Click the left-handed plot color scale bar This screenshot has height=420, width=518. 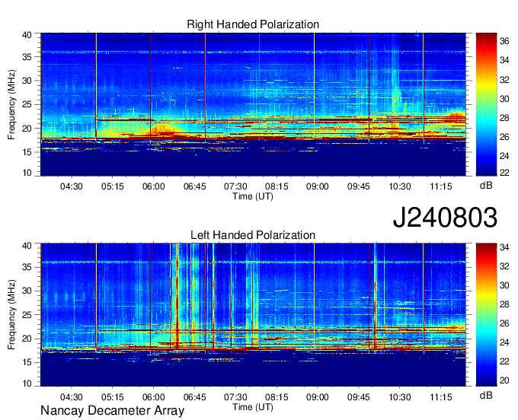click(486, 315)
